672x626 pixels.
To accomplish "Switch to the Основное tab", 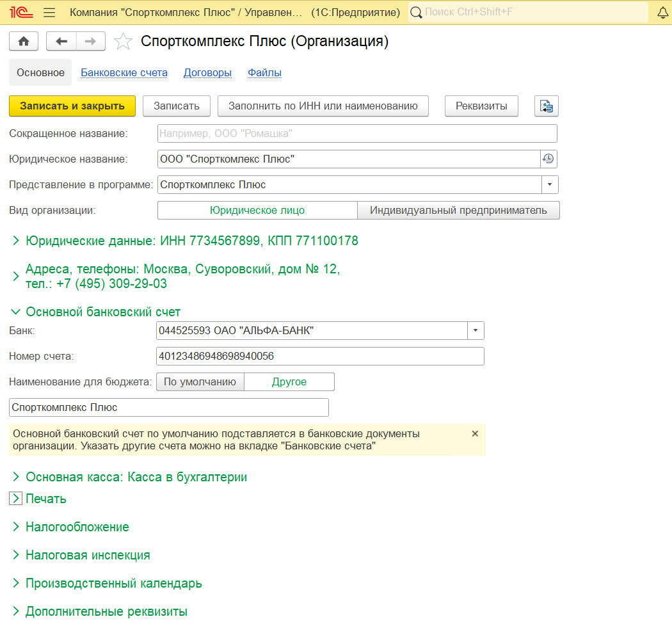I will coord(40,72).
